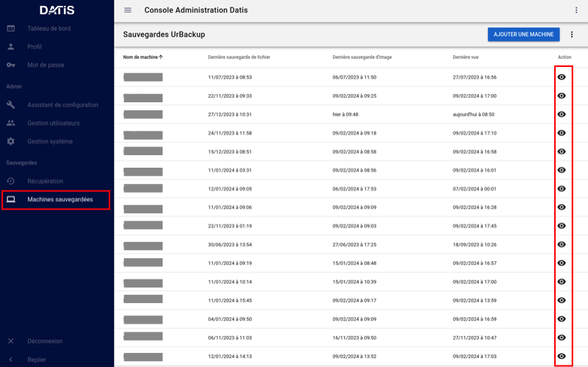Sort by Dernière vue column
The image size is (588, 367).
(465, 57)
